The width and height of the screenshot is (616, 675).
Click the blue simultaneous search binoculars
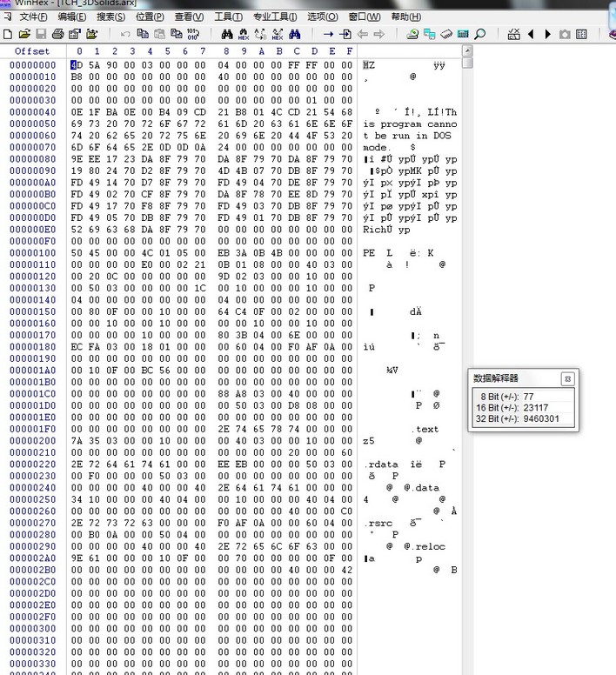[x=294, y=34]
